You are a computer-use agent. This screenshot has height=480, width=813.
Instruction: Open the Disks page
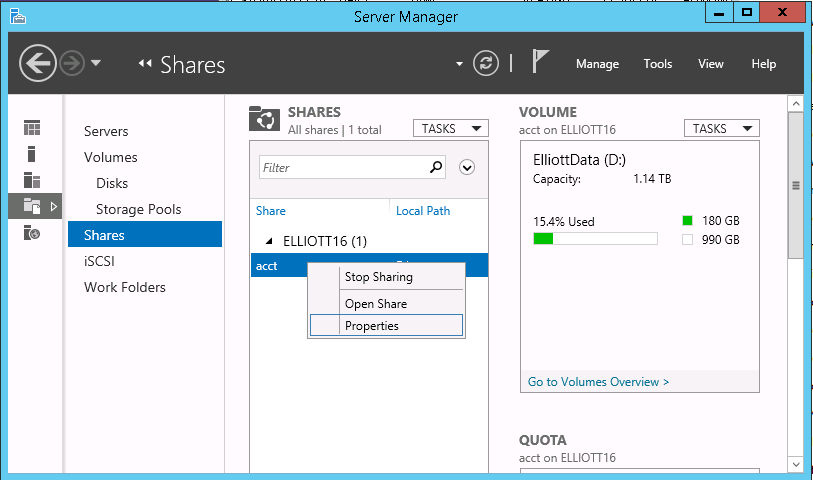pos(112,183)
